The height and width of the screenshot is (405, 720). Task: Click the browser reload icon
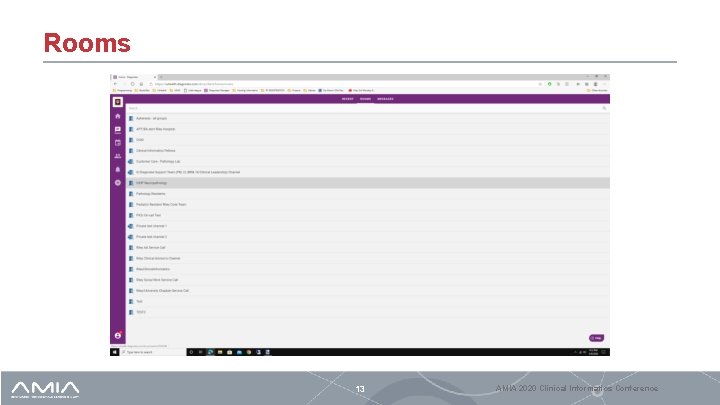pos(133,84)
